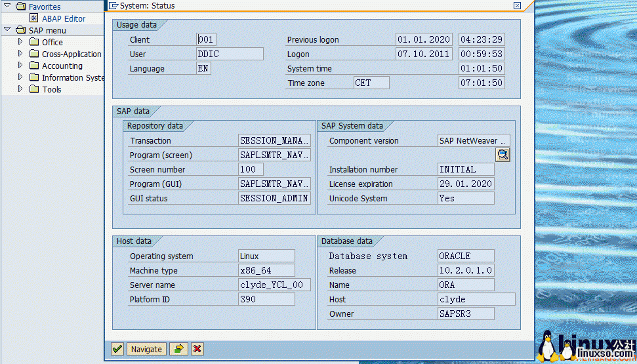Screen dimensions: 637x364
Task: Click System time field 01:01:50
Action: click(x=482, y=68)
